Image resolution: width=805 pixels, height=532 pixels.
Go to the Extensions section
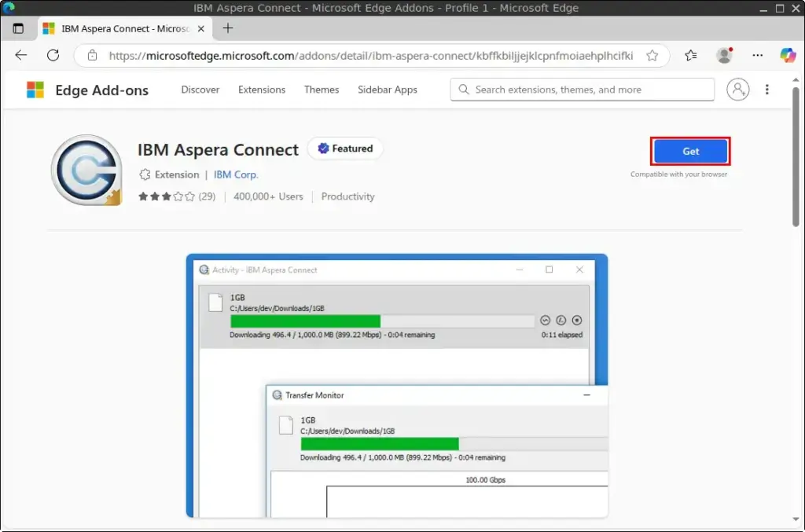[262, 90]
